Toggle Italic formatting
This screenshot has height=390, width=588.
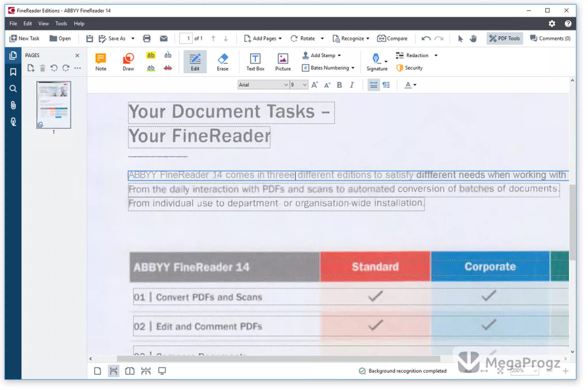352,85
